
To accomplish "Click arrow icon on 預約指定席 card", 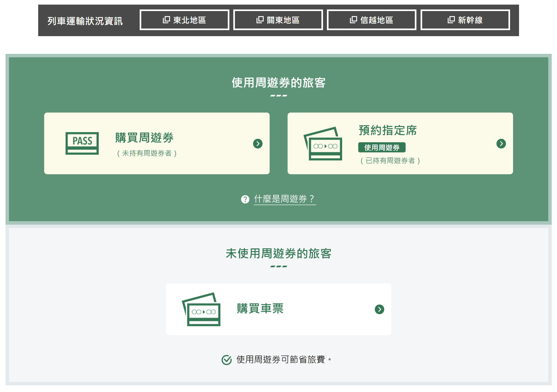I will click(x=501, y=144).
